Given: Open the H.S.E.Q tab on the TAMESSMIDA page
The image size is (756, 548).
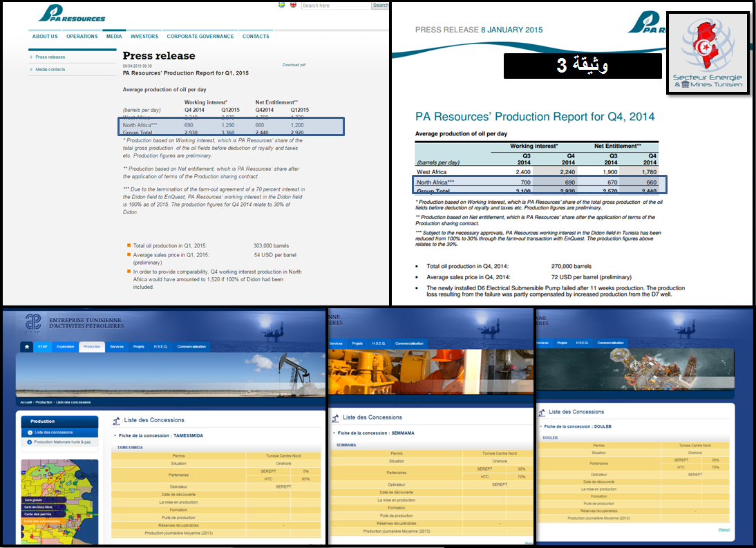Looking at the screenshot, I should 160,346.
